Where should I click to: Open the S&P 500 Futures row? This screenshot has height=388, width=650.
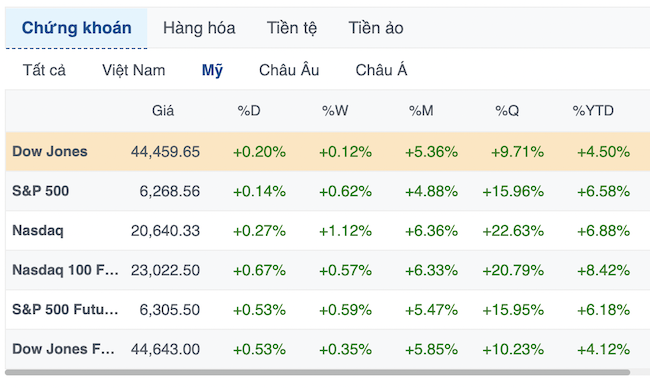click(x=327, y=310)
